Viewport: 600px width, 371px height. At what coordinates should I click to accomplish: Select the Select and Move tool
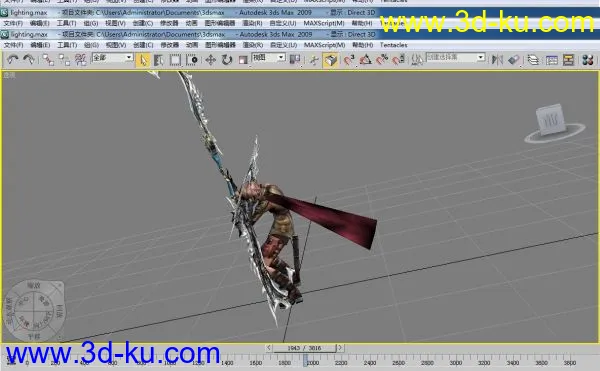(210, 60)
